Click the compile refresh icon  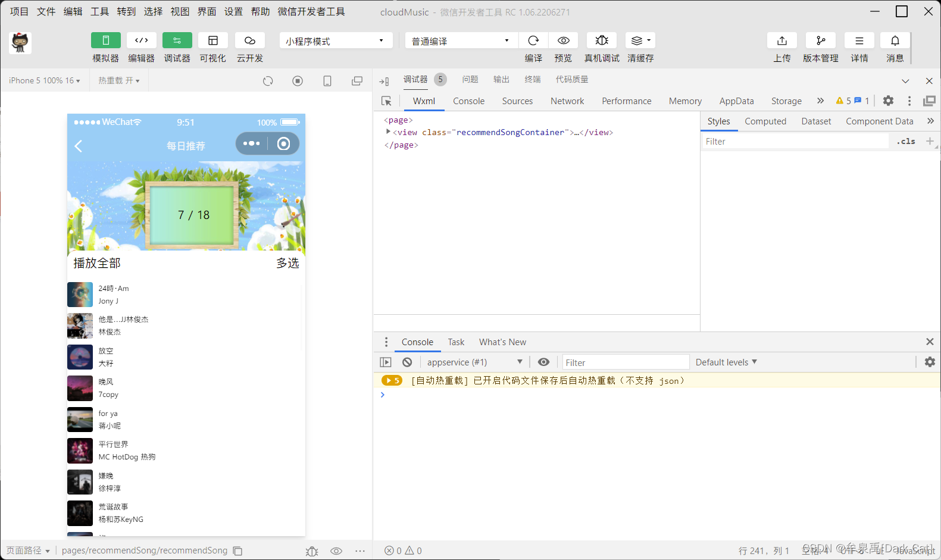(x=533, y=40)
